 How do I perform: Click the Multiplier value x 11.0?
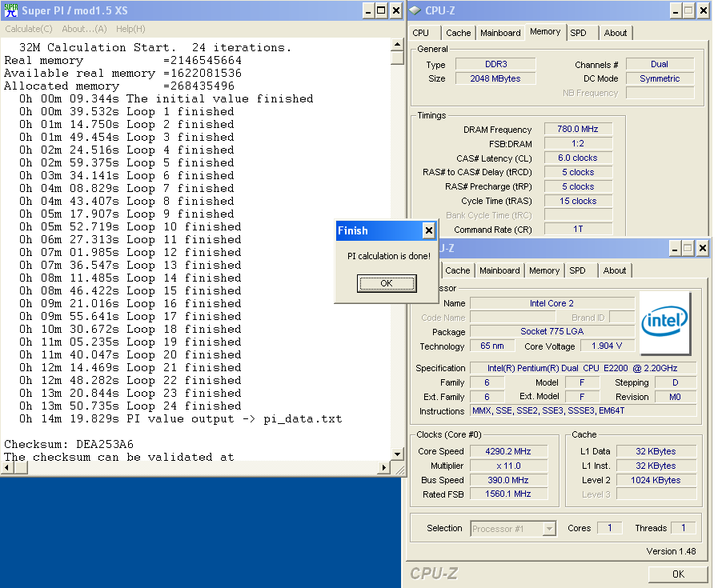[508, 466]
